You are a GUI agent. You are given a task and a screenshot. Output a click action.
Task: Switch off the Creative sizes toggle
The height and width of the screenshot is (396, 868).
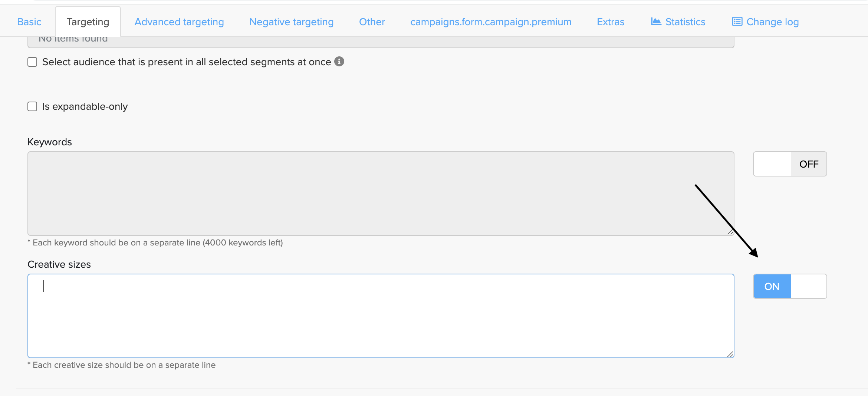(x=790, y=286)
